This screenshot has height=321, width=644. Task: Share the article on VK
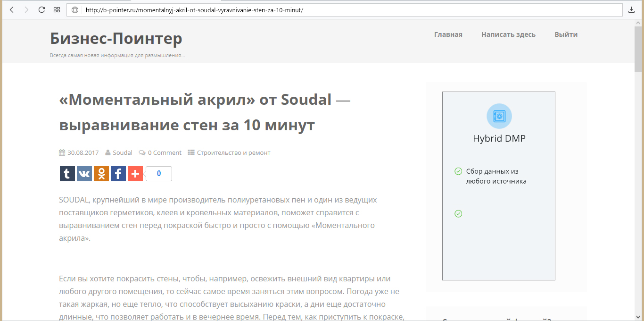84,174
